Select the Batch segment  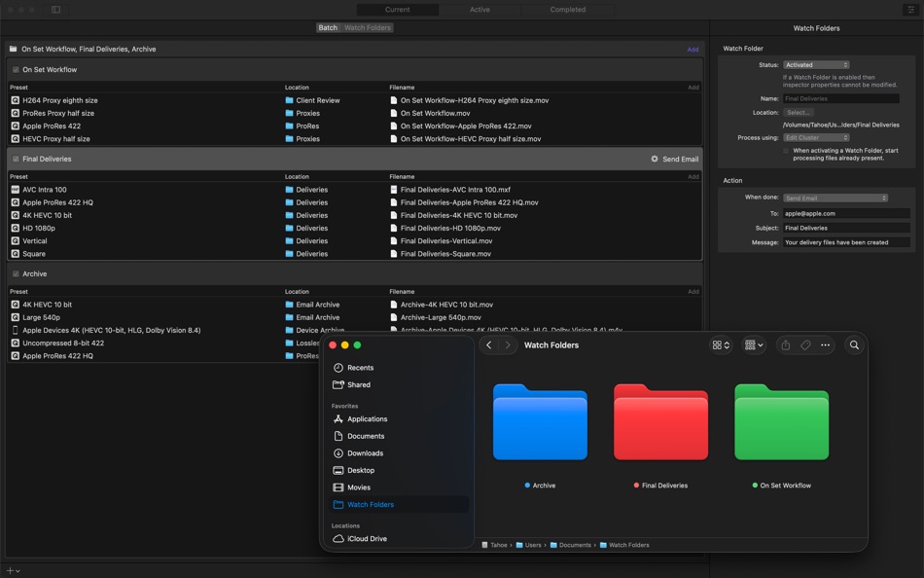click(328, 27)
